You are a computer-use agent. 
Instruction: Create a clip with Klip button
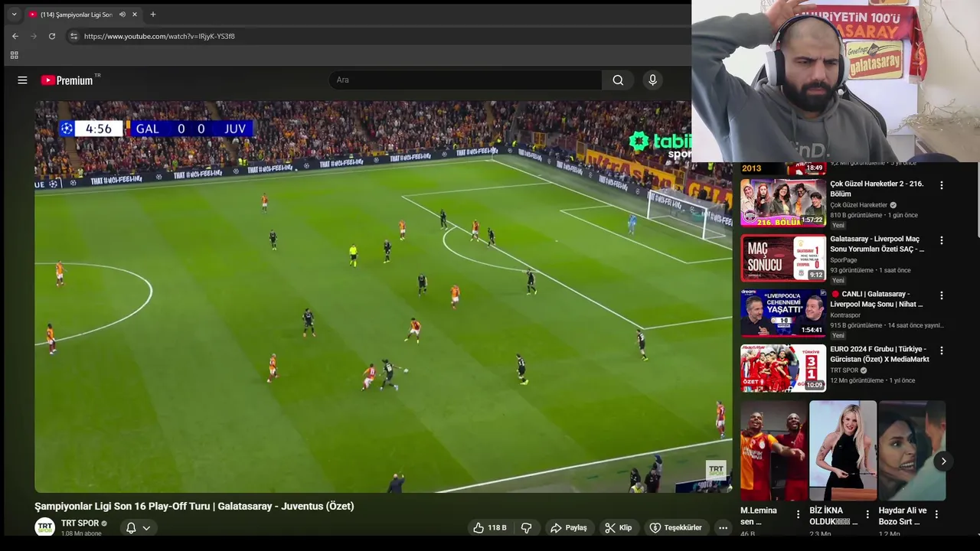[618, 527]
